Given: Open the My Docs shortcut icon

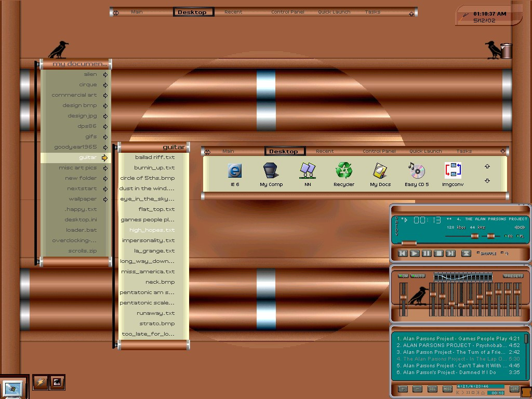Looking at the screenshot, I should click(380, 171).
